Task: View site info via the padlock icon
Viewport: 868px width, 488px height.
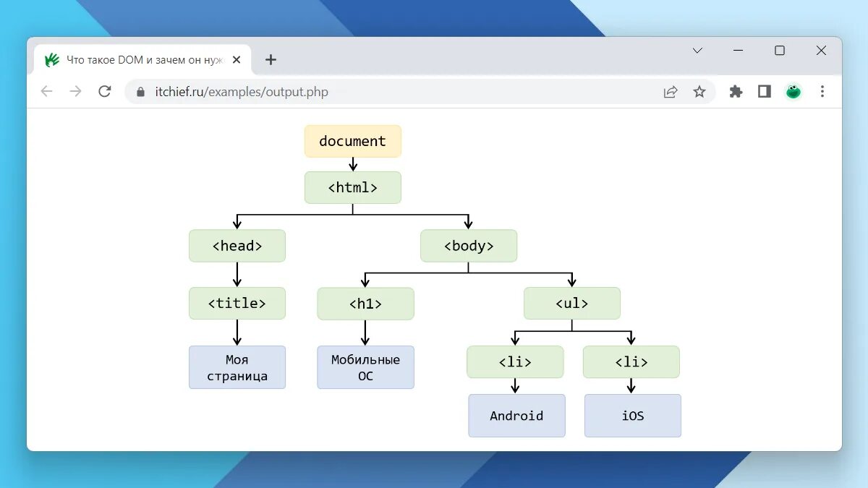Action: click(x=140, y=92)
